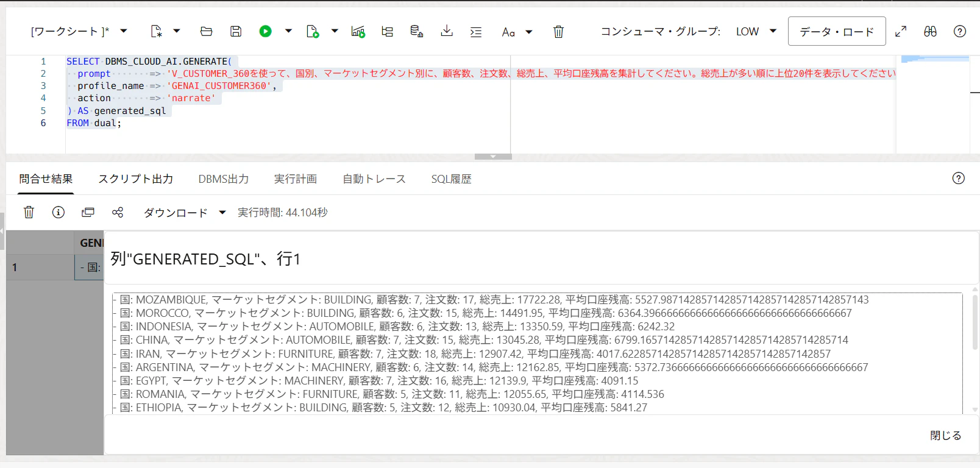Viewport: 980px width, 468px height.
Task: Open the new-file dropdown arrow
Action: coord(177,31)
